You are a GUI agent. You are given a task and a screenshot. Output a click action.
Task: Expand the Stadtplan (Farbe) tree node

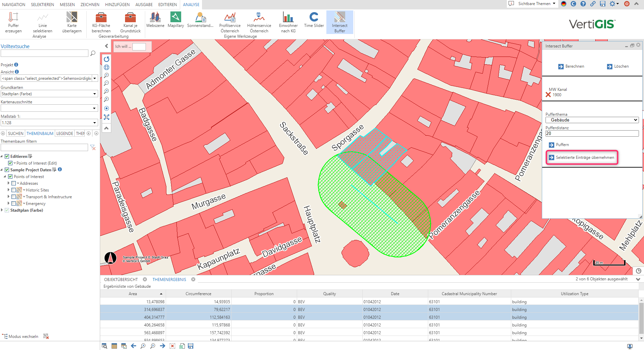click(x=2, y=210)
